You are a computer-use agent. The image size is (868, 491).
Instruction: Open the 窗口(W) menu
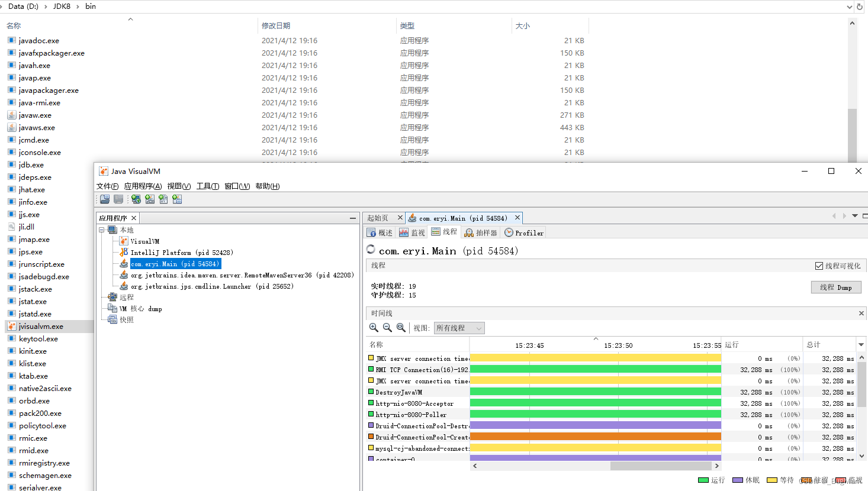point(237,186)
